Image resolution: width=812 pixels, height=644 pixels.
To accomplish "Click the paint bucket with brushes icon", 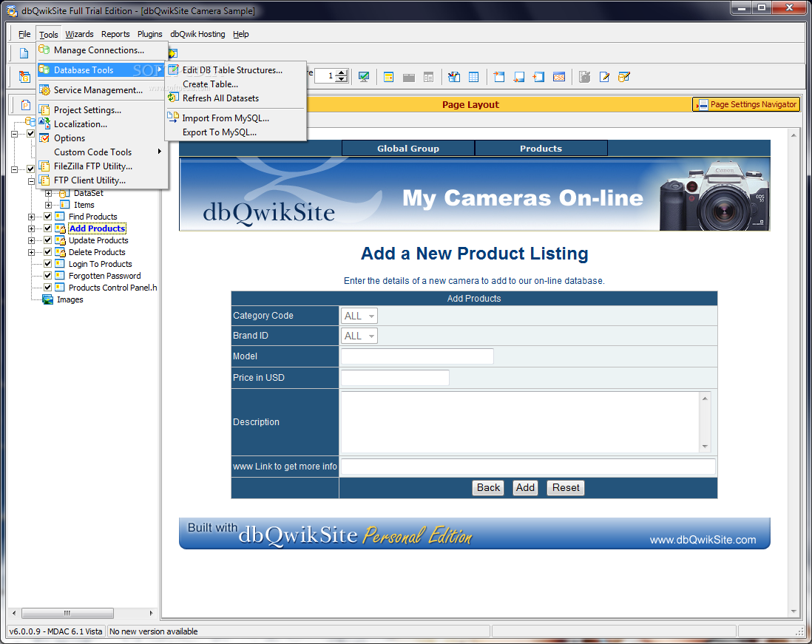I will pos(453,77).
